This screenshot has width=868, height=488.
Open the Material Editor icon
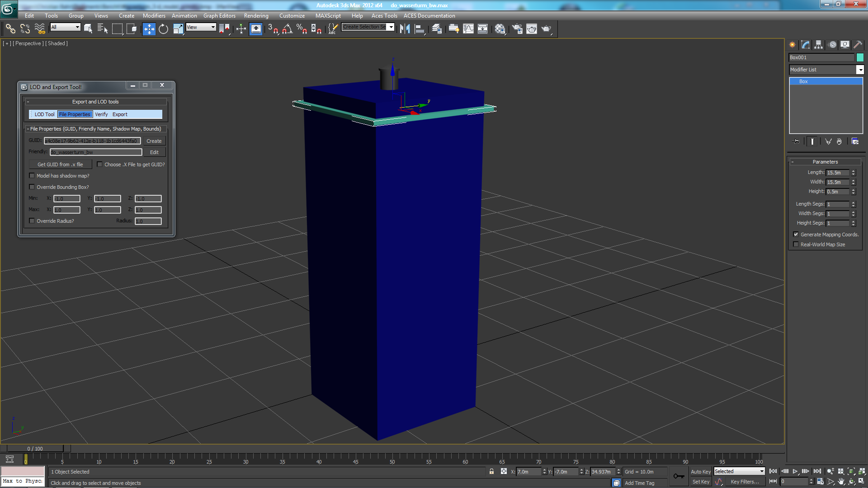[500, 29]
